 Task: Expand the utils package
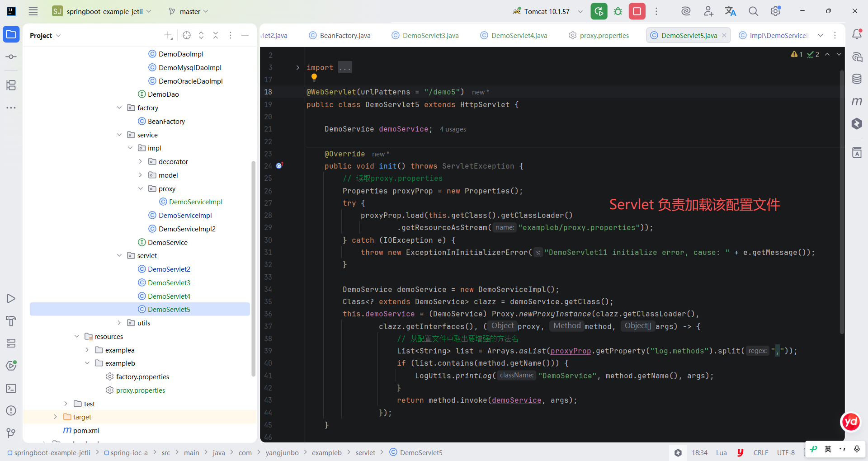tap(119, 323)
